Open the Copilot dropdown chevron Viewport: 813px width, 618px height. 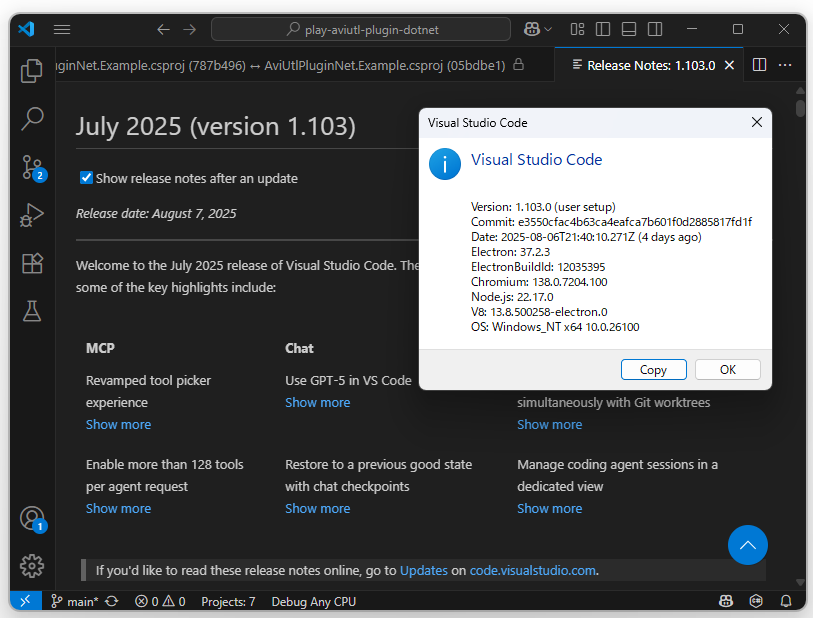pos(547,29)
